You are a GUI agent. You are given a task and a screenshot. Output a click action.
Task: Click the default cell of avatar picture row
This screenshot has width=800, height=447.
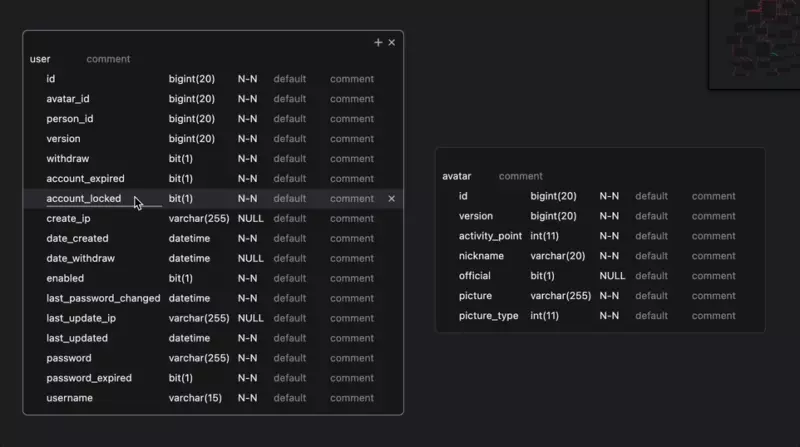(x=651, y=296)
